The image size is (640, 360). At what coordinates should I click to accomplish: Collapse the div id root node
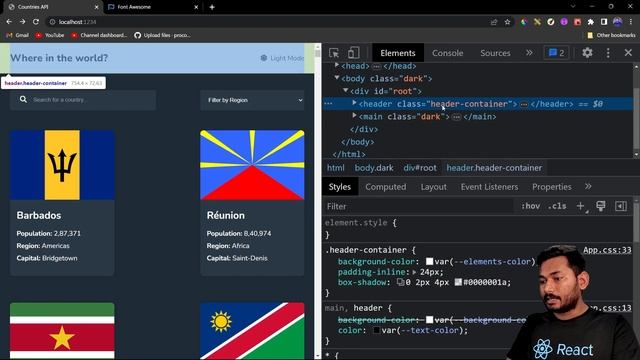pos(346,91)
